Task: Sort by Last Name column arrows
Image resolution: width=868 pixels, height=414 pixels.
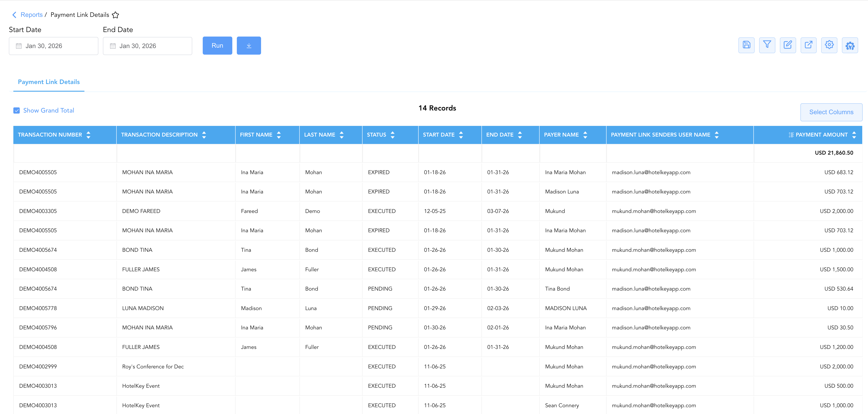Action: 342,135
